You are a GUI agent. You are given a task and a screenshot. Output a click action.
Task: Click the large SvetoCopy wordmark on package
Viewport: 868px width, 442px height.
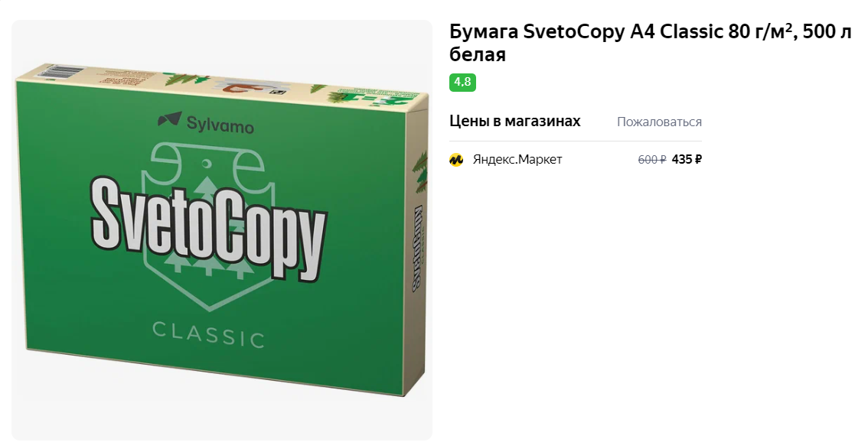(209, 227)
